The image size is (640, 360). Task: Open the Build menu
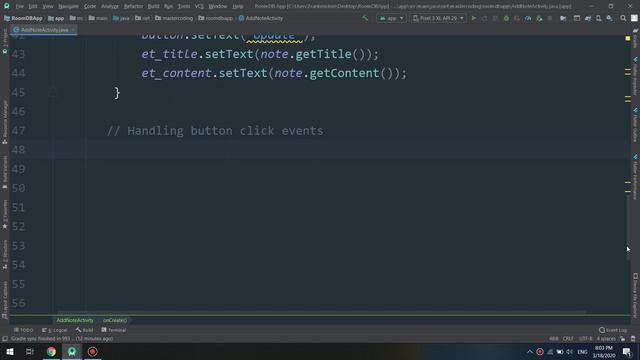pos(153,6)
